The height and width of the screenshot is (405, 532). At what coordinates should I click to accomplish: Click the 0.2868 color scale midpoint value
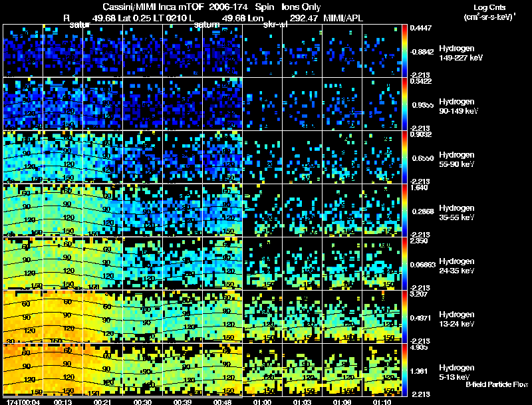423,211
